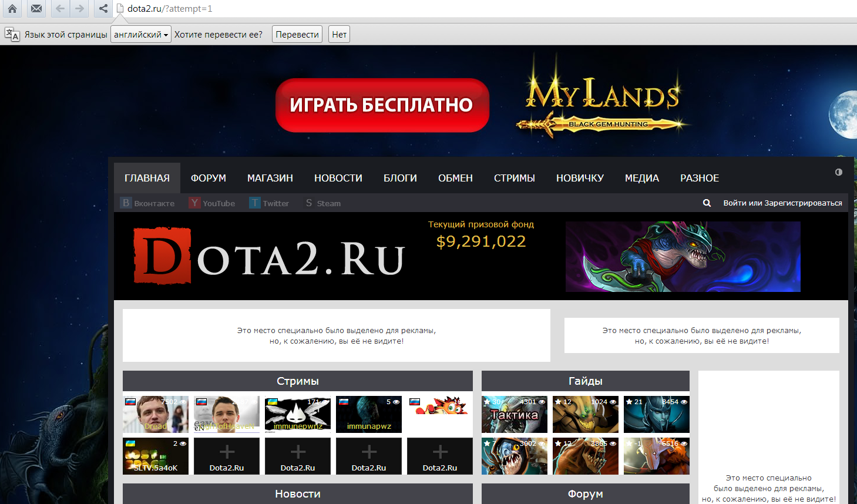857x504 pixels.
Task: Open the МАГАЗИН menu item
Action: point(270,178)
